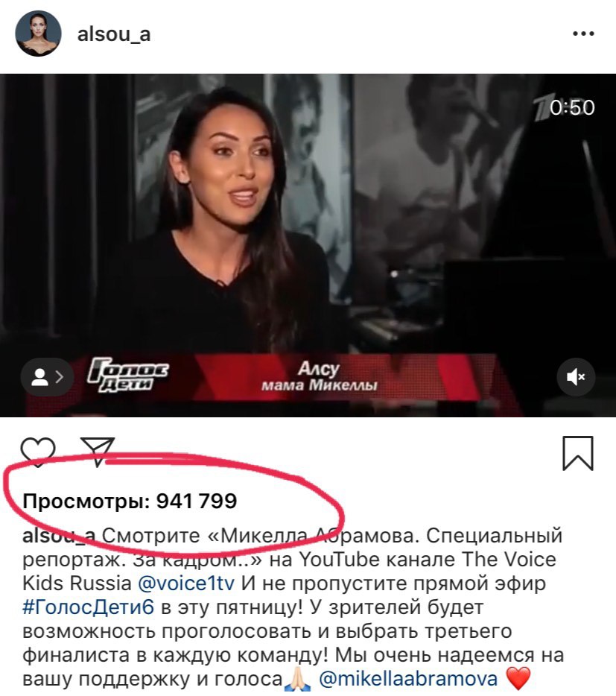Click the Алсу мама Микеллы caption banner
Viewport: 616px width, 696px height.
[319, 376]
